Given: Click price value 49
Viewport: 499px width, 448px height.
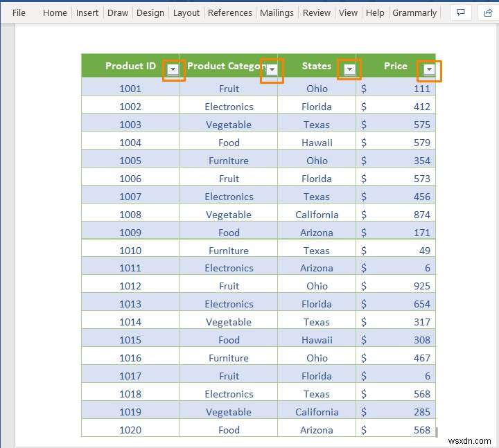Looking at the screenshot, I should pos(425,251).
